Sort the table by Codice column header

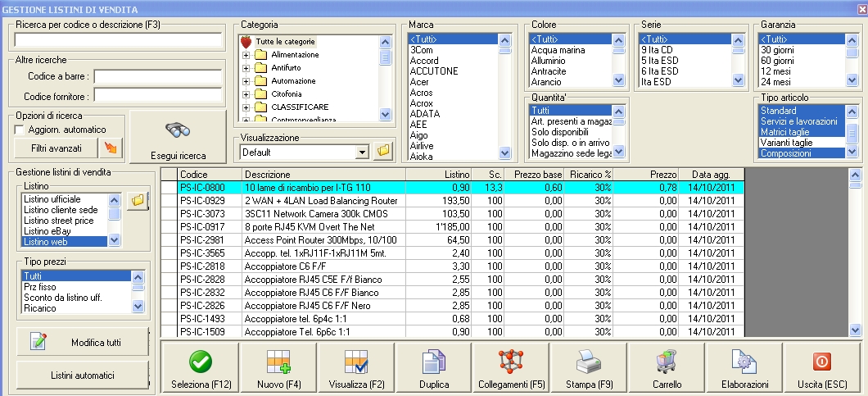tap(210, 174)
